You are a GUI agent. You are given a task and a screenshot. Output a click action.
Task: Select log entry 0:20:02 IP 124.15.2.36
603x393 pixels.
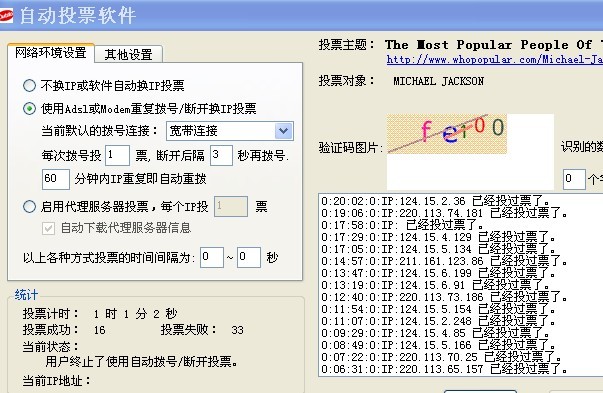click(436, 201)
